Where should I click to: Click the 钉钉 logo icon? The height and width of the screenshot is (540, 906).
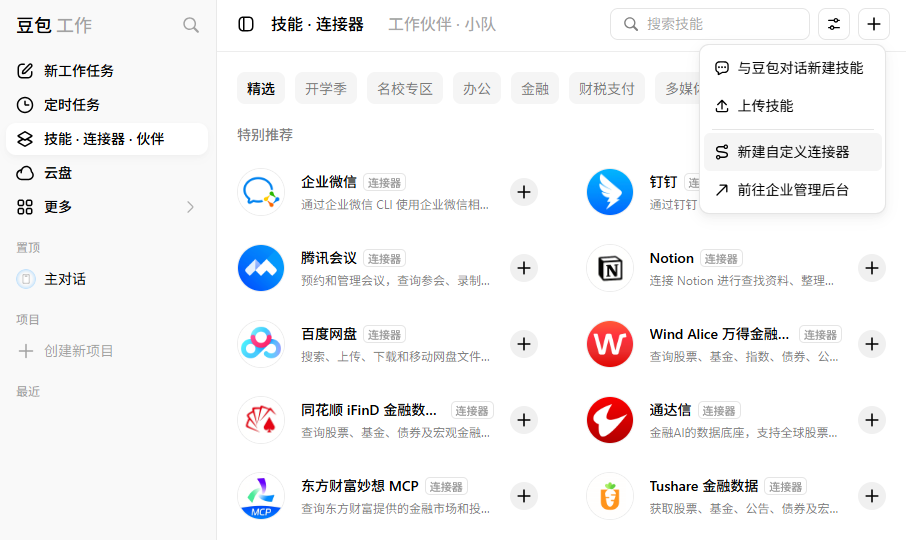[x=610, y=192]
